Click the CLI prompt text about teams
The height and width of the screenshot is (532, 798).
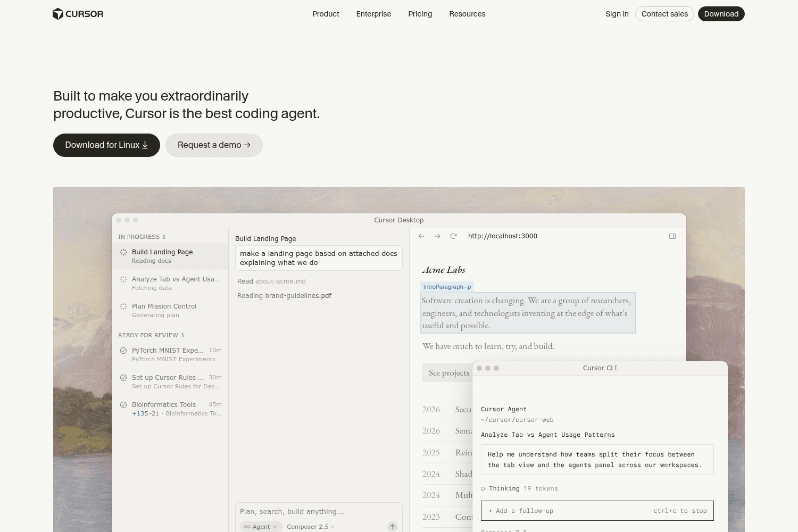pos(597,460)
